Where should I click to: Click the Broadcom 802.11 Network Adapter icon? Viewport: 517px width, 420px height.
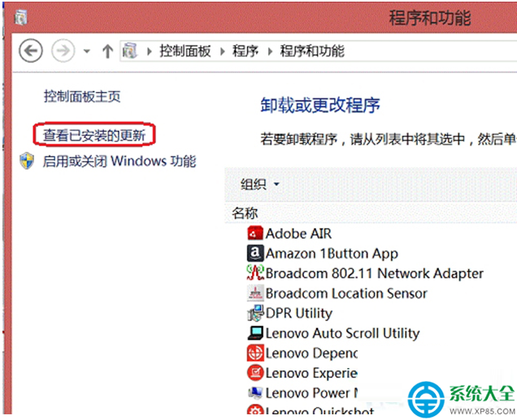click(x=255, y=273)
